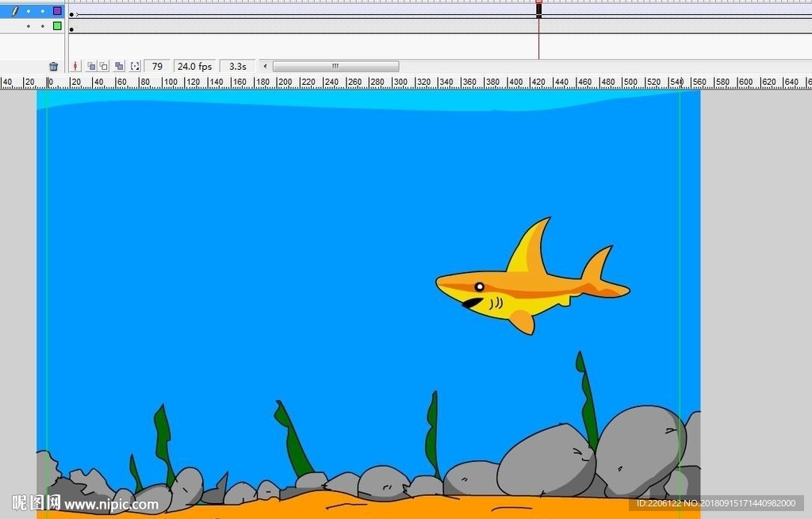Open Modify Onion Markers menu

point(135,67)
